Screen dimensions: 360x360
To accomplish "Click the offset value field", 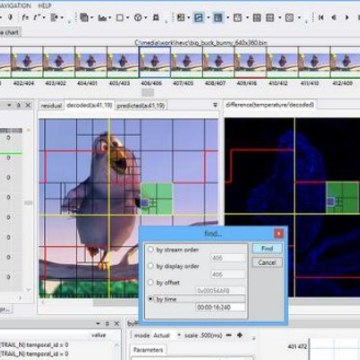I will coord(220,291).
